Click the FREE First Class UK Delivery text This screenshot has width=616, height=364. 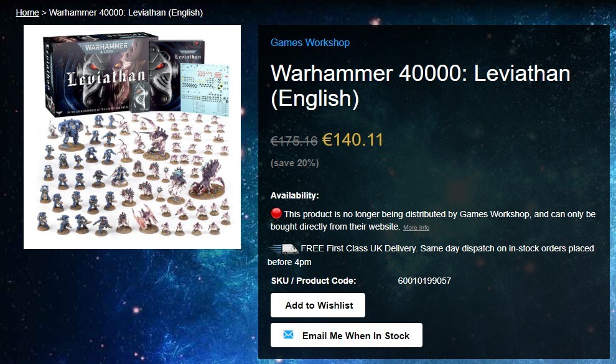358,248
